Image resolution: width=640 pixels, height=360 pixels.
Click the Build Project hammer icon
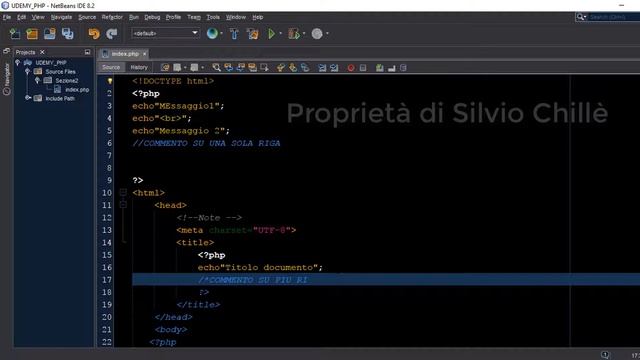click(x=234, y=33)
